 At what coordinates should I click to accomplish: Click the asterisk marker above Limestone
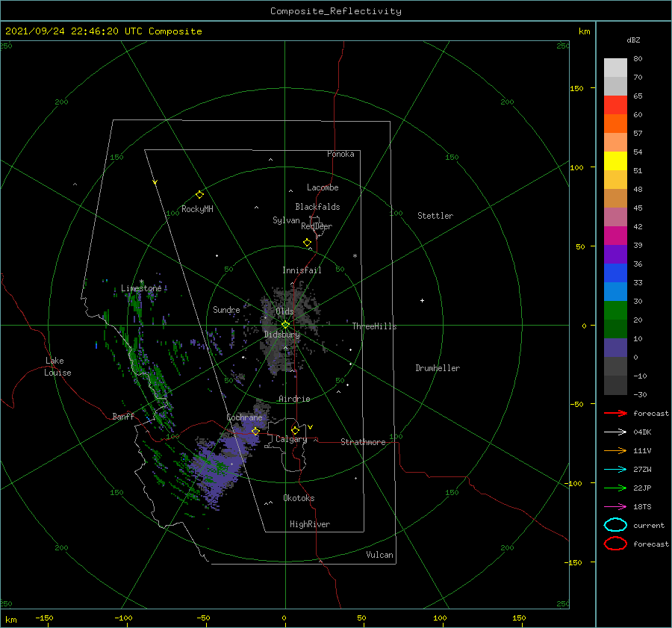pyautogui.click(x=141, y=282)
